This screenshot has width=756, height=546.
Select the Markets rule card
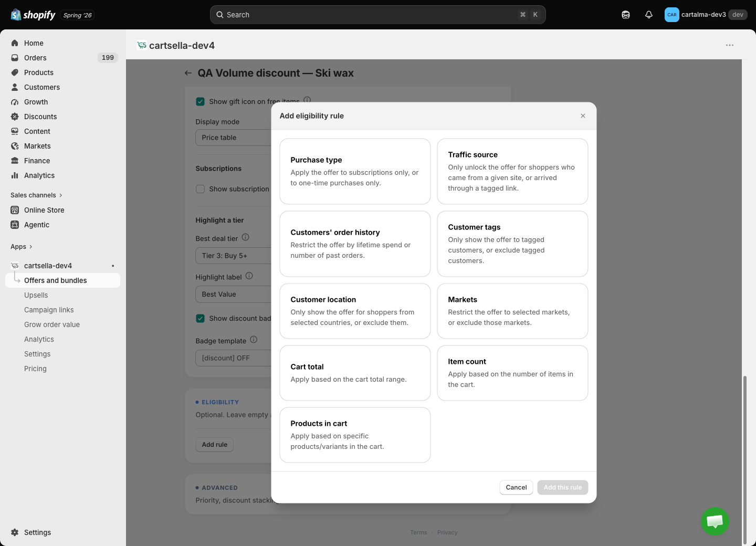tap(512, 311)
